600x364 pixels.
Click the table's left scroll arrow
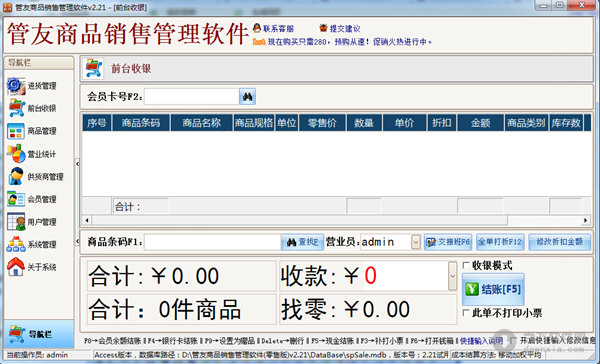pos(87,220)
